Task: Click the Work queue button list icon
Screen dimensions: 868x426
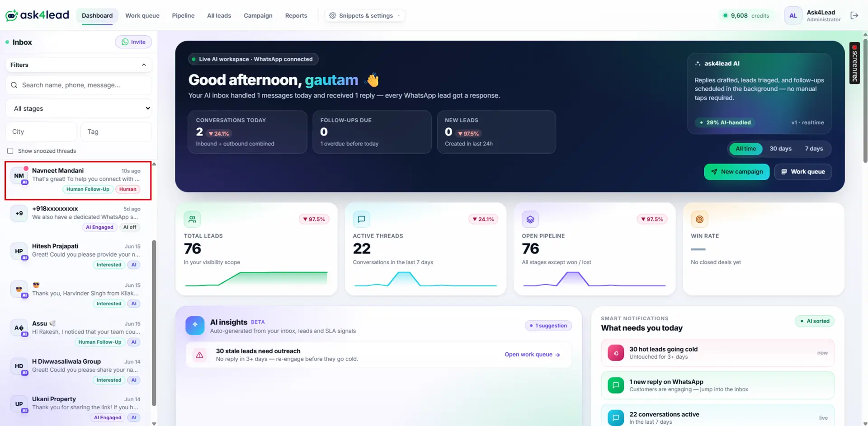Action: coord(784,172)
